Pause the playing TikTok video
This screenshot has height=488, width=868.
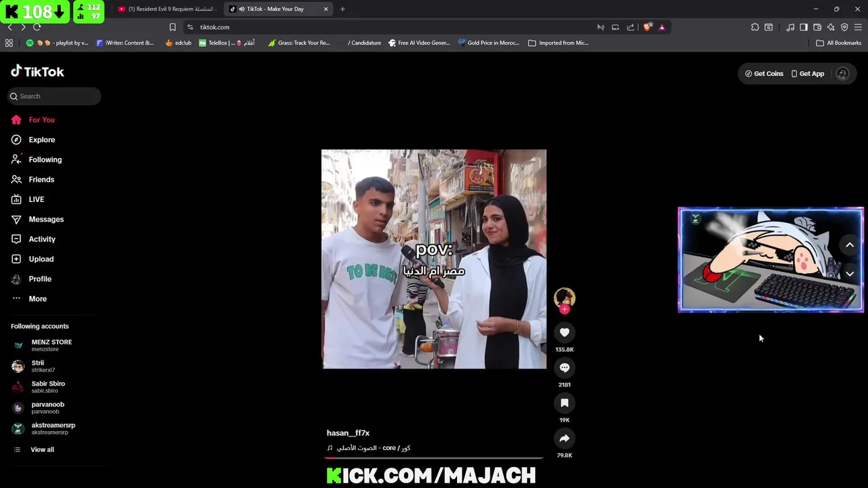point(434,259)
